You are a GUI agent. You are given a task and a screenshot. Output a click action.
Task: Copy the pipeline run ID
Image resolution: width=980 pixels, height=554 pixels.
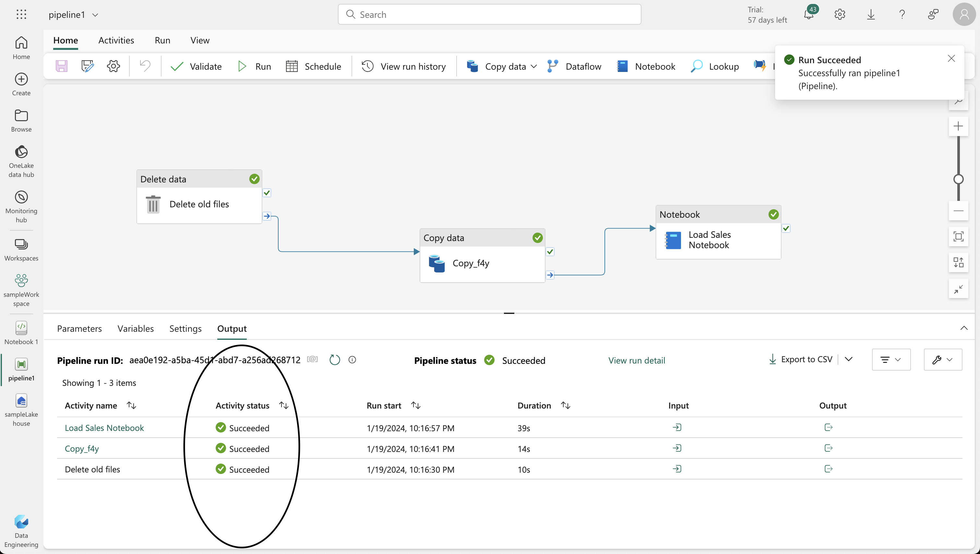(x=312, y=359)
